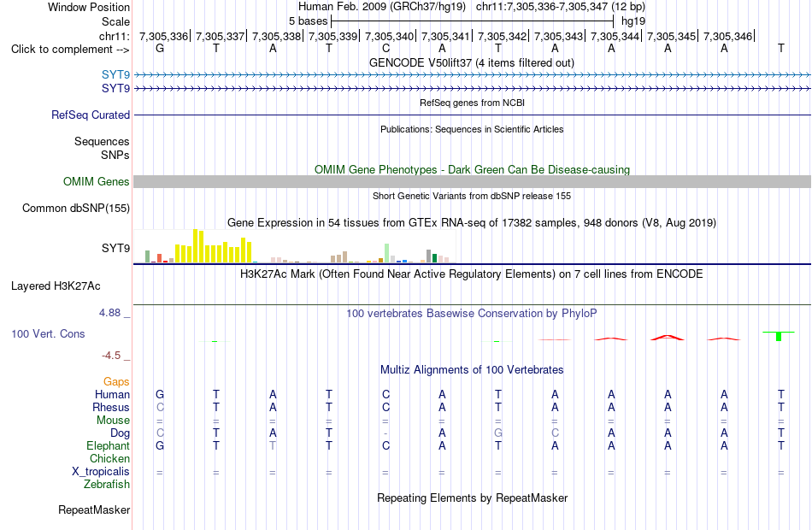The height and width of the screenshot is (530, 812).
Task: Click the green PhyloP bar at last base
Action: tap(779, 336)
